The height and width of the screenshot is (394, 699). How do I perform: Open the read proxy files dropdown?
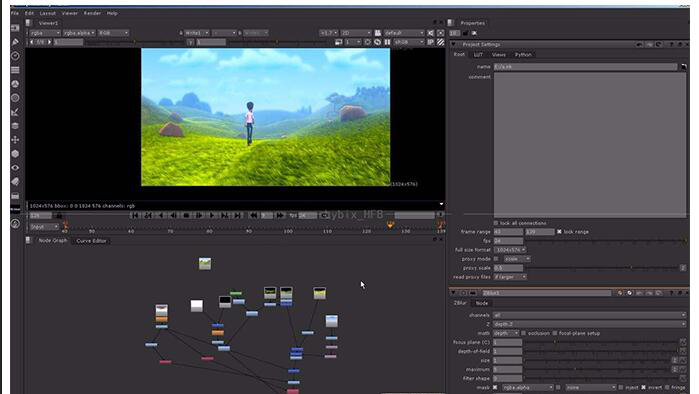pyautogui.click(x=510, y=277)
